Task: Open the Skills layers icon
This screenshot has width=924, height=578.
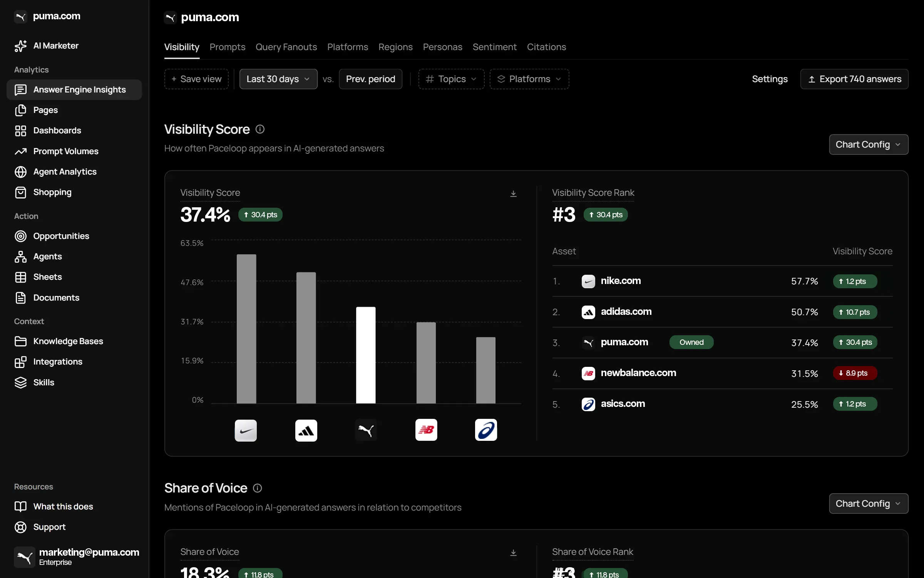Action: (20, 382)
